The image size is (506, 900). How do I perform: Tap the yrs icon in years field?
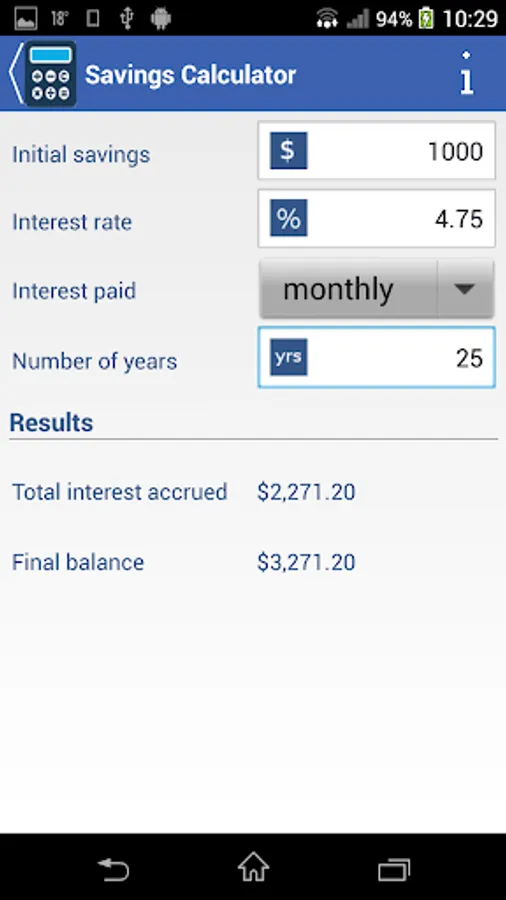[289, 357]
